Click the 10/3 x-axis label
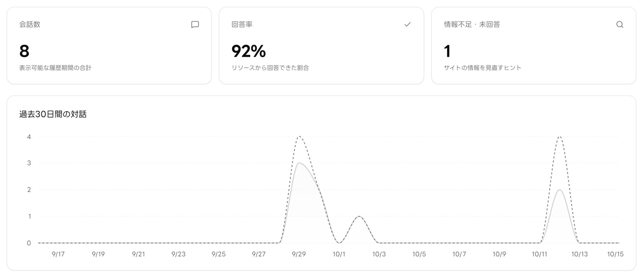 pos(379,254)
